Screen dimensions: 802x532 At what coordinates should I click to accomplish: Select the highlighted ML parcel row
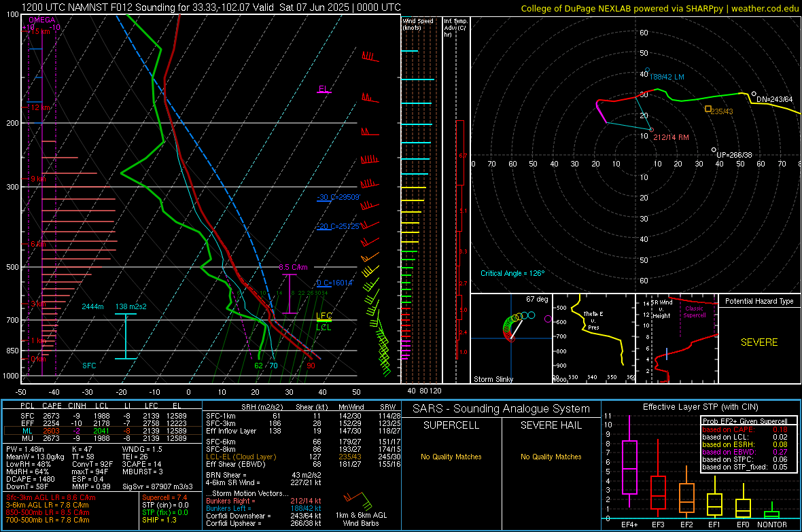102,431
